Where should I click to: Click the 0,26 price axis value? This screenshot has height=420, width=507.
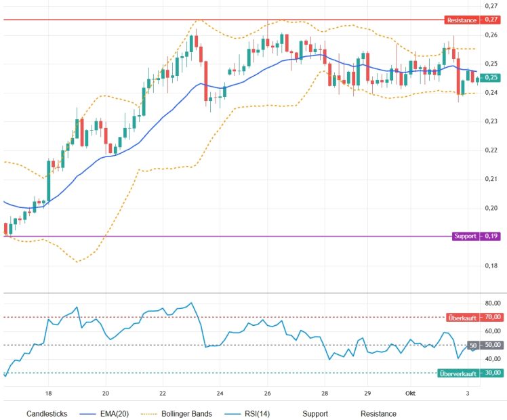(x=491, y=35)
